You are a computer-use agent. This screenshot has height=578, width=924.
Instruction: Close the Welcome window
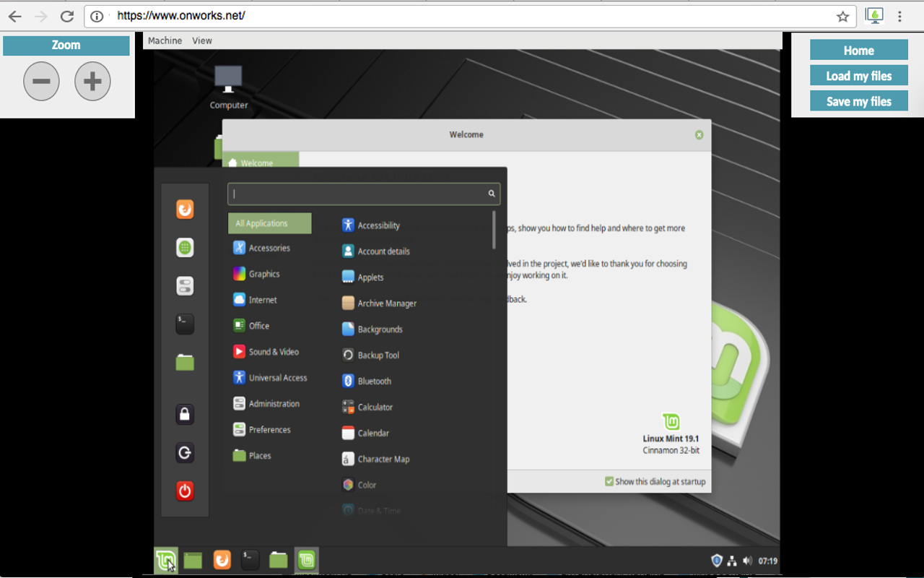699,134
